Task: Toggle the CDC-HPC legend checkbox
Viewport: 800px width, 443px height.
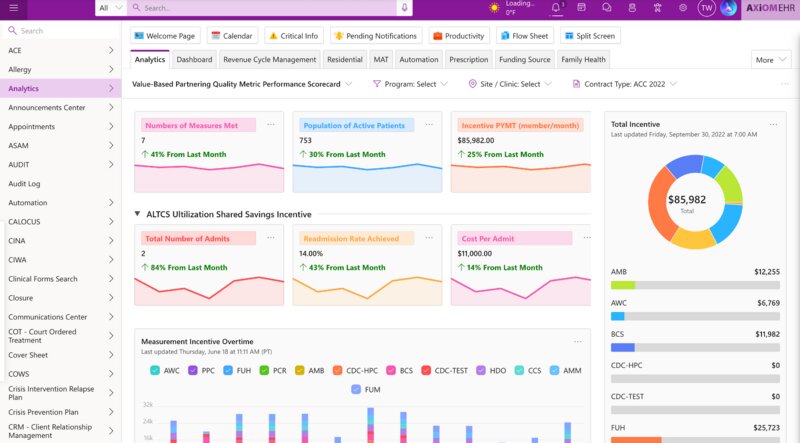Action: coord(337,371)
